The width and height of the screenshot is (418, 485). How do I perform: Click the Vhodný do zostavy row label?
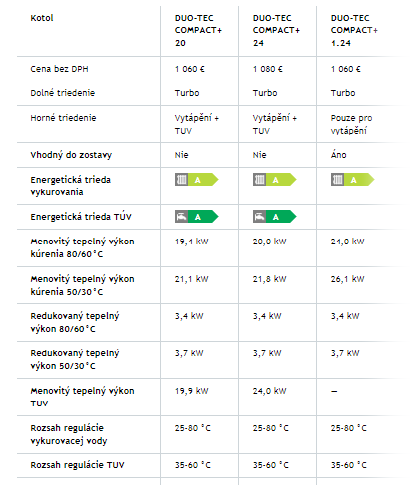pos(71,155)
